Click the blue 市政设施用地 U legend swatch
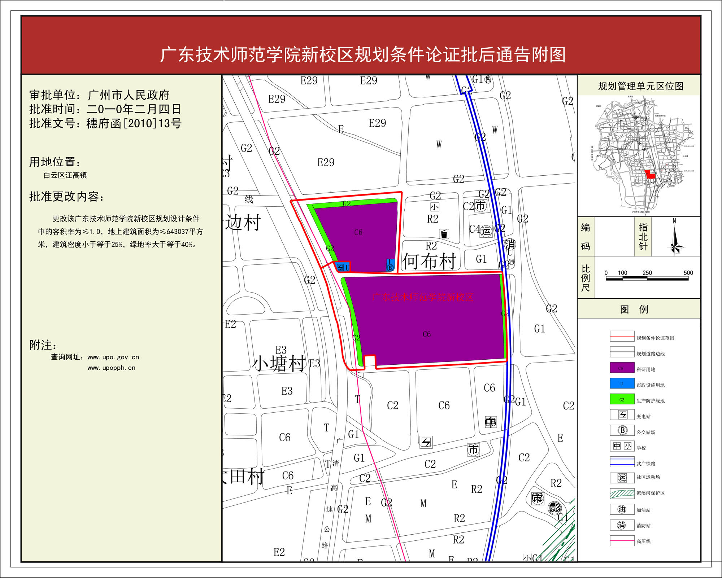 point(622,383)
